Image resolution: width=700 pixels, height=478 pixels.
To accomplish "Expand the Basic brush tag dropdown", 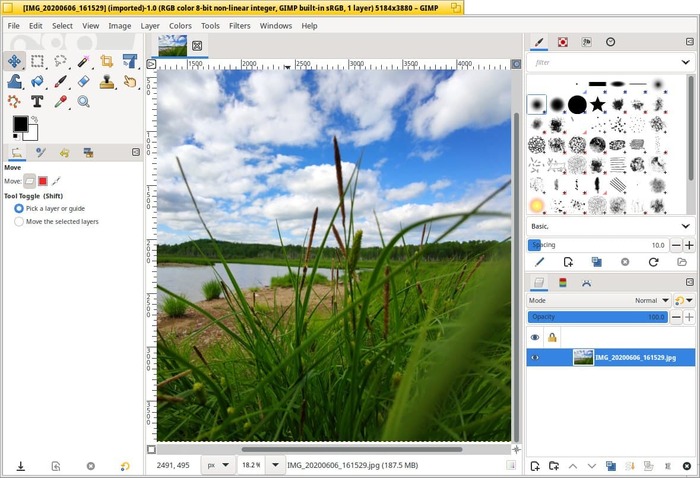I will click(x=684, y=226).
